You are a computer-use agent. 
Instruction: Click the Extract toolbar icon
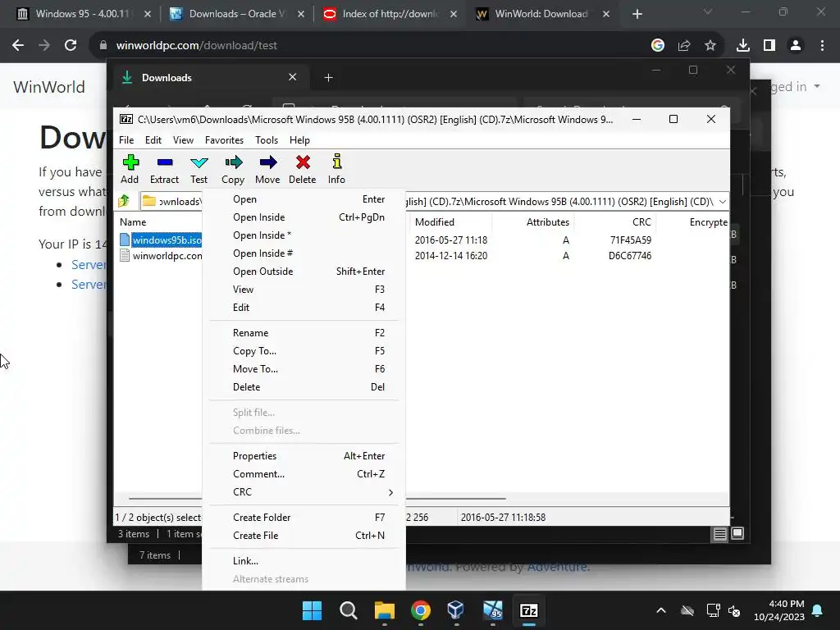point(164,169)
